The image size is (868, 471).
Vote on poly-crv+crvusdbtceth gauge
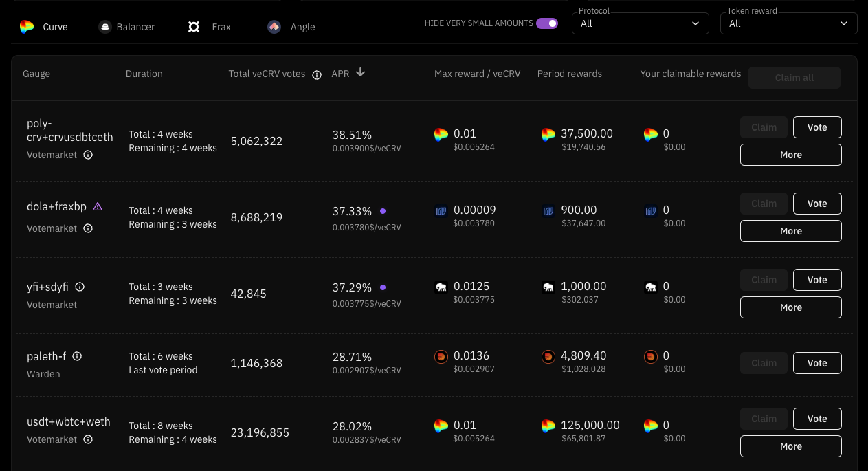817,127
